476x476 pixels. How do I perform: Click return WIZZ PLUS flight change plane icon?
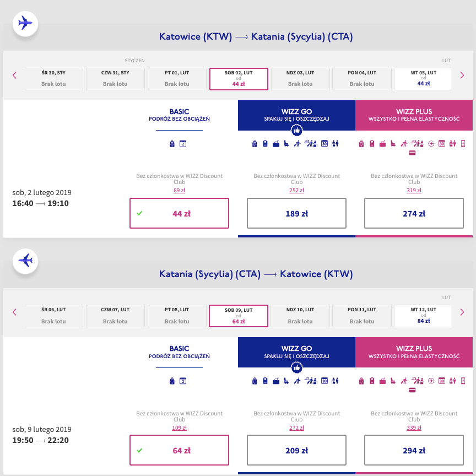point(431,381)
